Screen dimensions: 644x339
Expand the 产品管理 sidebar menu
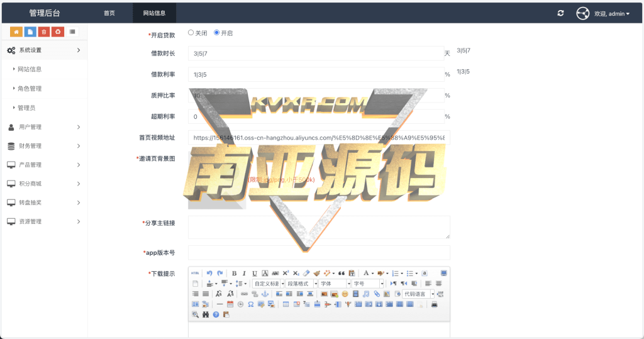pyautogui.click(x=43, y=165)
